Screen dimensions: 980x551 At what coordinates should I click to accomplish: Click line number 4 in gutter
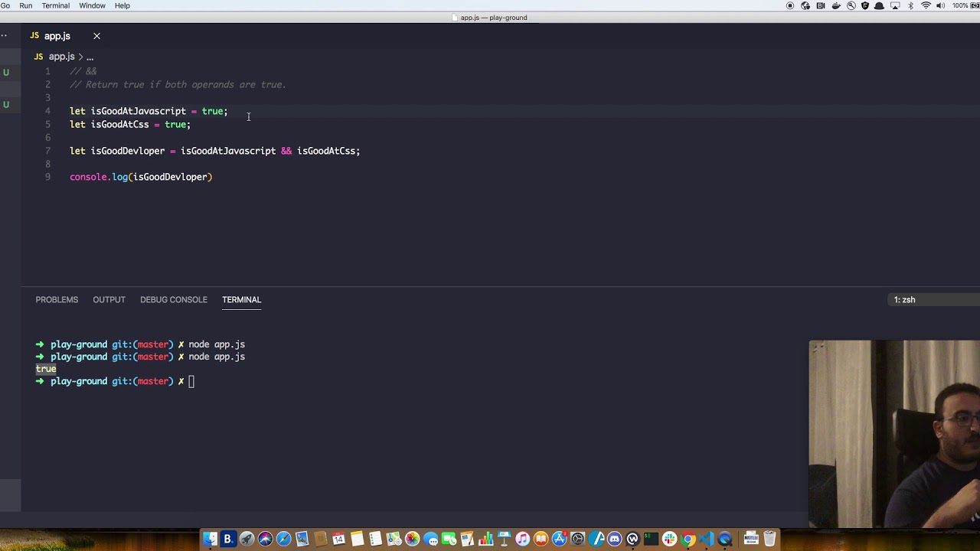[47, 111]
